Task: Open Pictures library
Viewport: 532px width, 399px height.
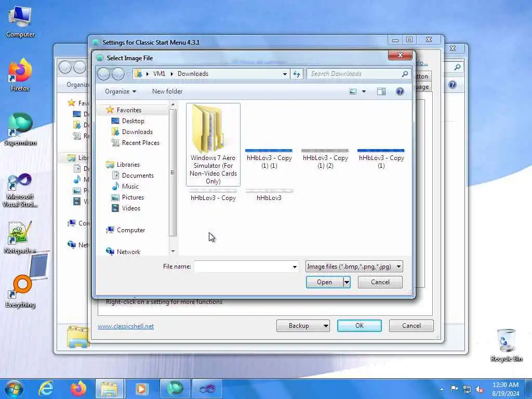Action: (132, 197)
